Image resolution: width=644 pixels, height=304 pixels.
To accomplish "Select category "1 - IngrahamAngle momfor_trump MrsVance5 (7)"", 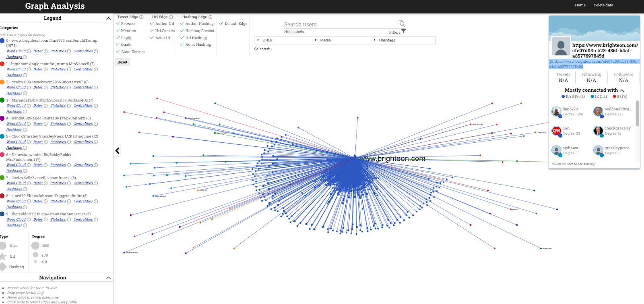I will [50, 64].
